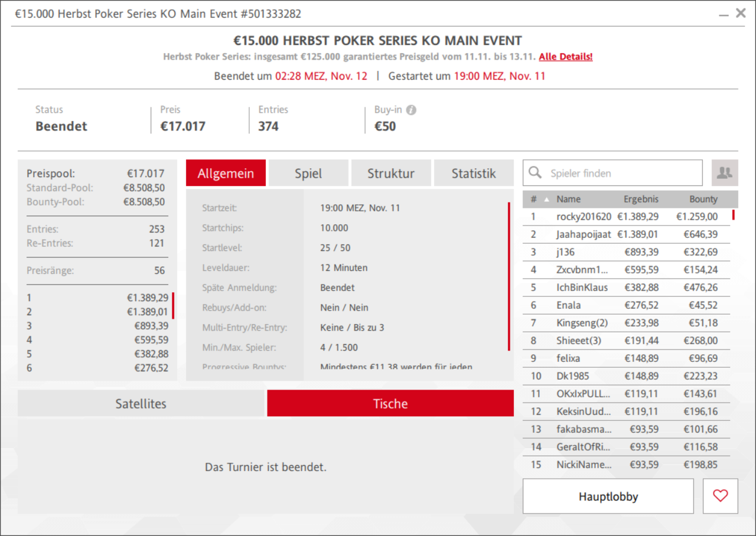Open the Statistik tab
The height and width of the screenshot is (536, 756).
point(474,173)
